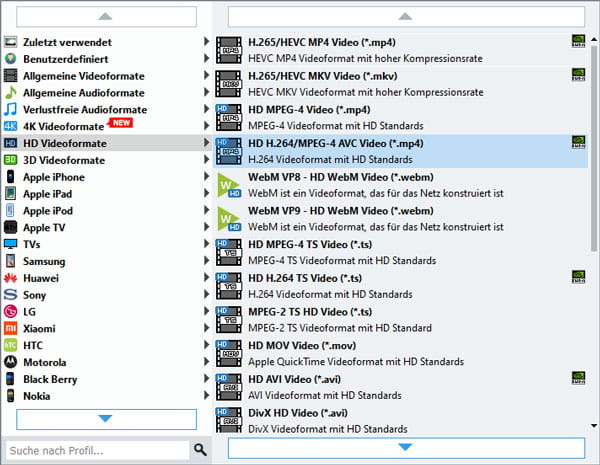Select HD H.264/MPEG-4 AVC Video (*.mp4)
This screenshot has height=465, width=600.
[401, 151]
